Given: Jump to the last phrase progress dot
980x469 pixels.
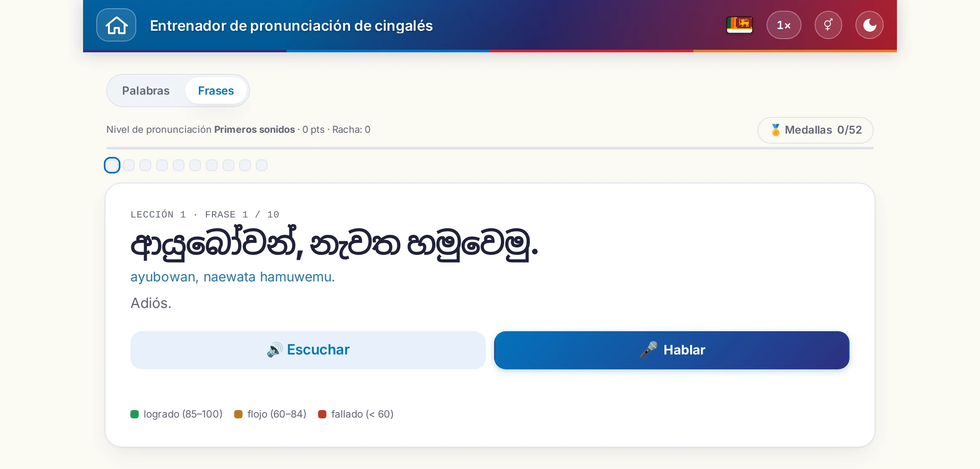Looking at the screenshot, I should point(262,165).
